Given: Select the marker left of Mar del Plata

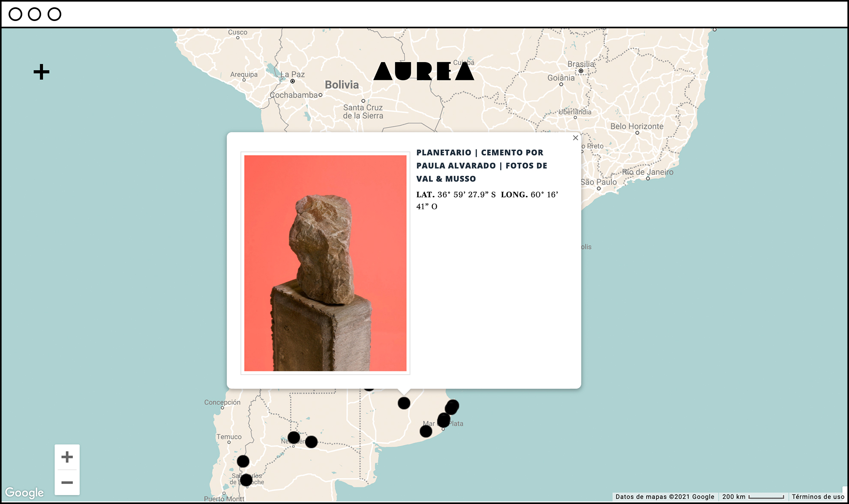Looking at the screenshot, I should click(426, 431).
